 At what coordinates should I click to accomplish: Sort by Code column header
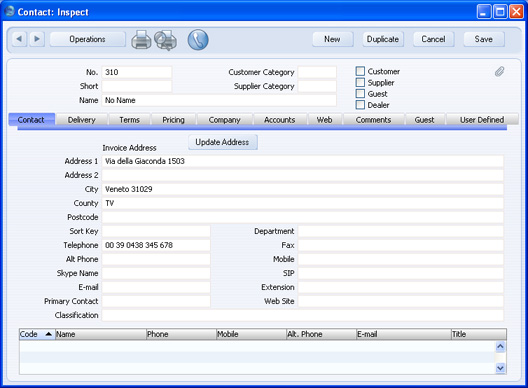(37, 334)
